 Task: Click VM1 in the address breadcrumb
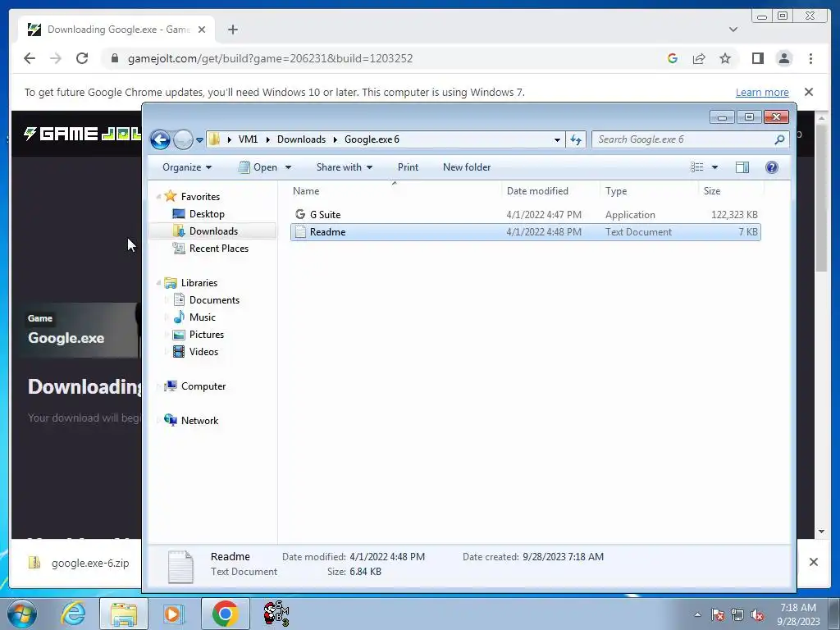click(x=248, y=139)
